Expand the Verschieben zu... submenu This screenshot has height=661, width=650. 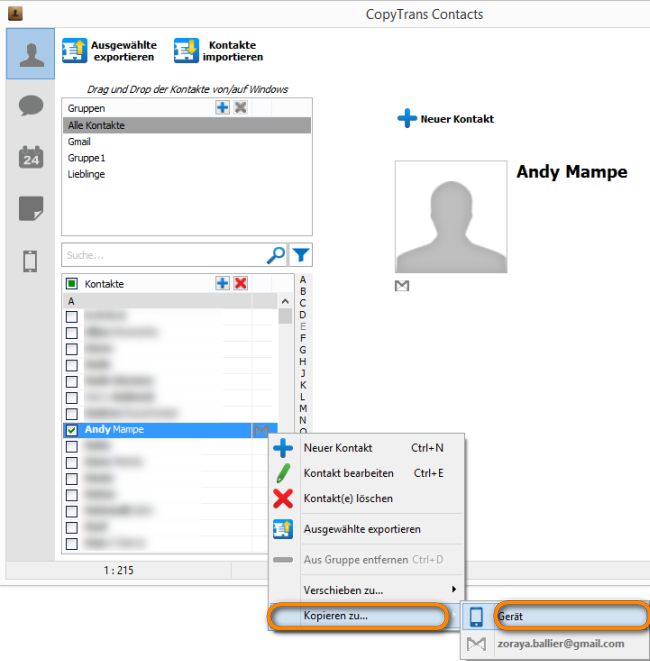367,591
